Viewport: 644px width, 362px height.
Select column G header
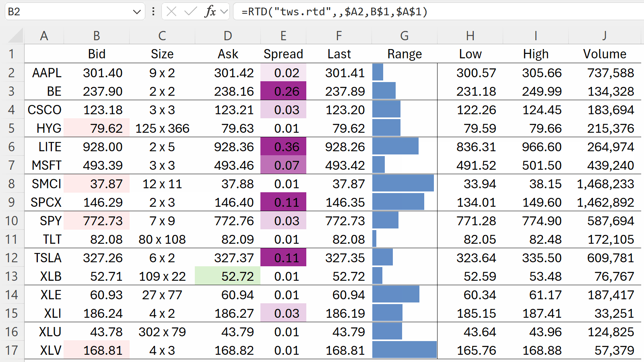pos(405,36)
